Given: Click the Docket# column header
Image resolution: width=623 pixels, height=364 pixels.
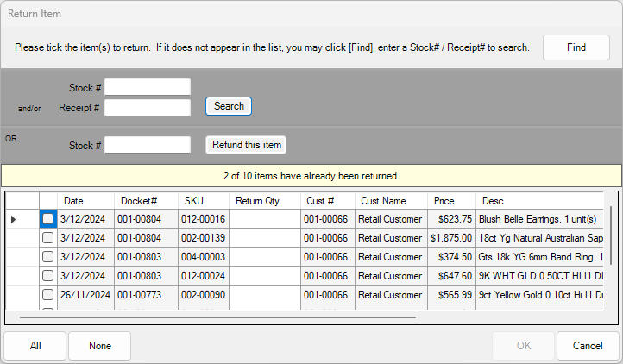Looking at the screenshot, I should tap(146, 201).
